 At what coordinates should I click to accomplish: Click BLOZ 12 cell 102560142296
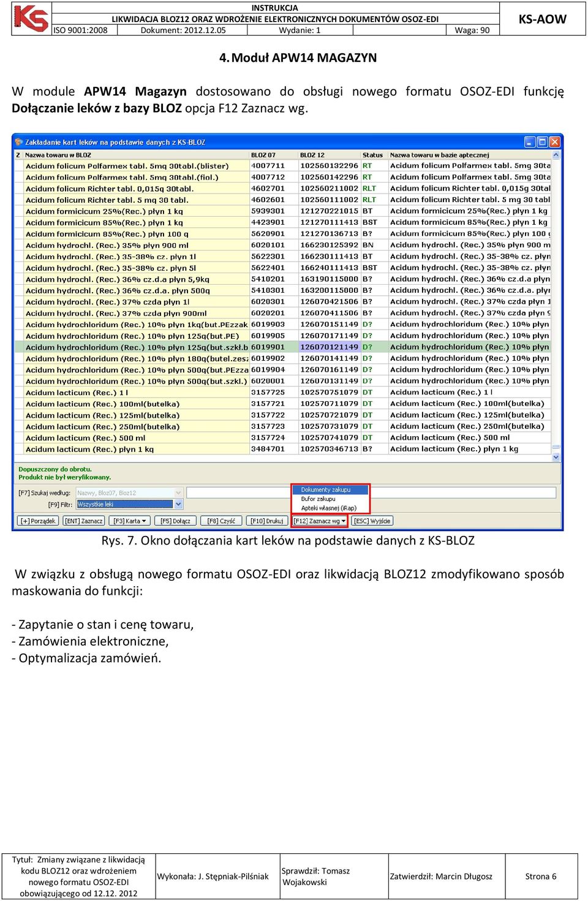pos(329,178)
